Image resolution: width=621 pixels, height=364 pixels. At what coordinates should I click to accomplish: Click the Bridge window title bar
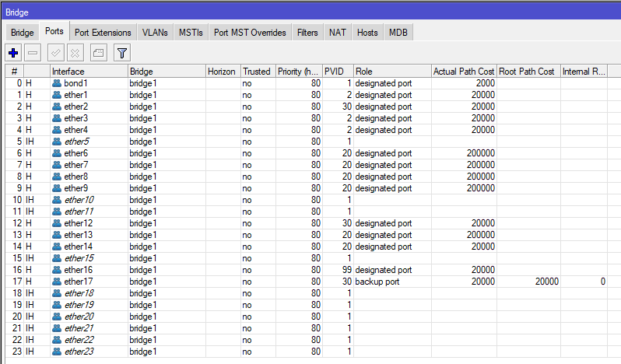pos(310,12)
